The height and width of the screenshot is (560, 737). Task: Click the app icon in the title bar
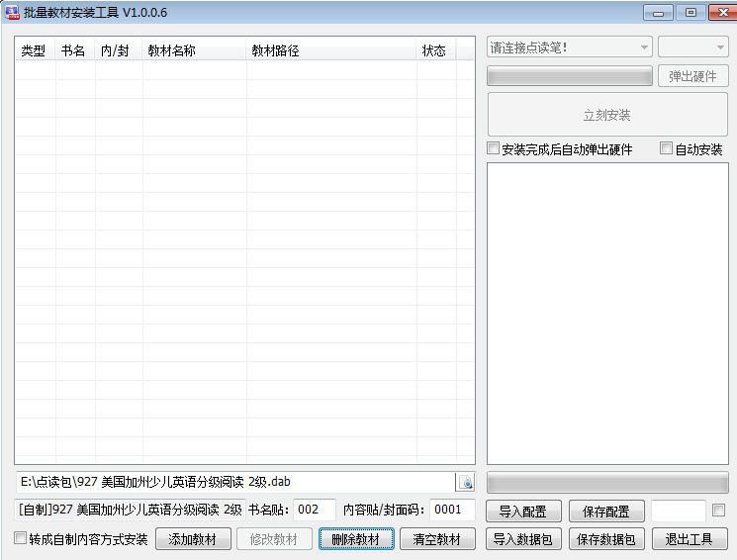click(12, 12)
